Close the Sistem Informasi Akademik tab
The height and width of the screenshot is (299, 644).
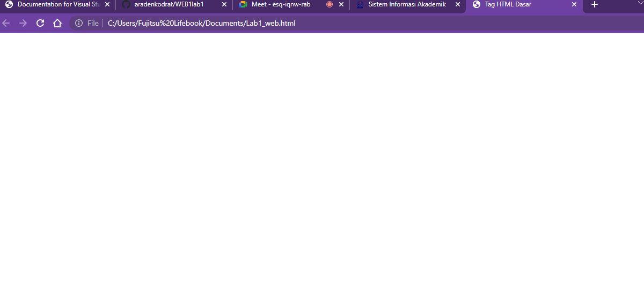[458, 4]
